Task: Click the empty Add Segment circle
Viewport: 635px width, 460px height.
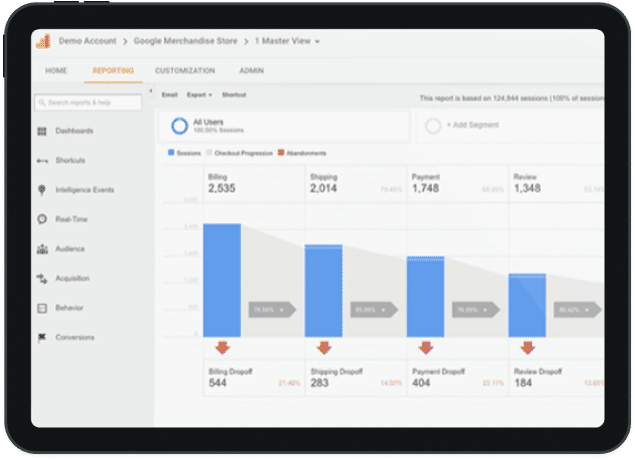Action: tap(433, 126)
